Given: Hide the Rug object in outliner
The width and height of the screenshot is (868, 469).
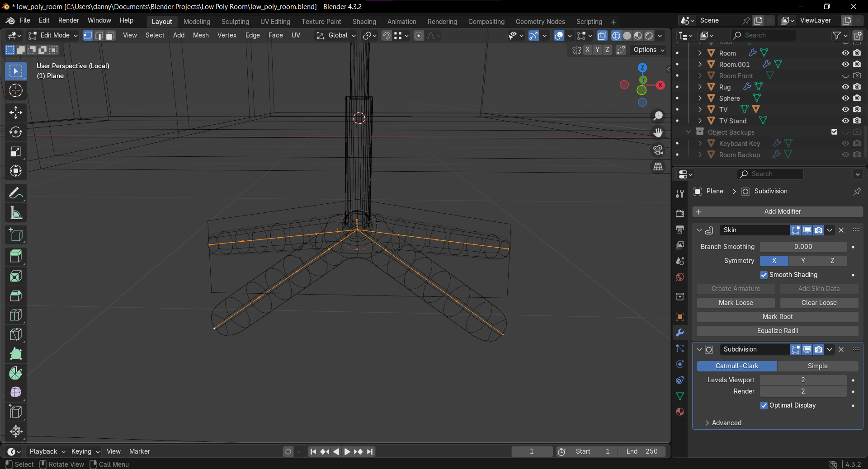Looking at the screenshot, I should click(845, 87).
